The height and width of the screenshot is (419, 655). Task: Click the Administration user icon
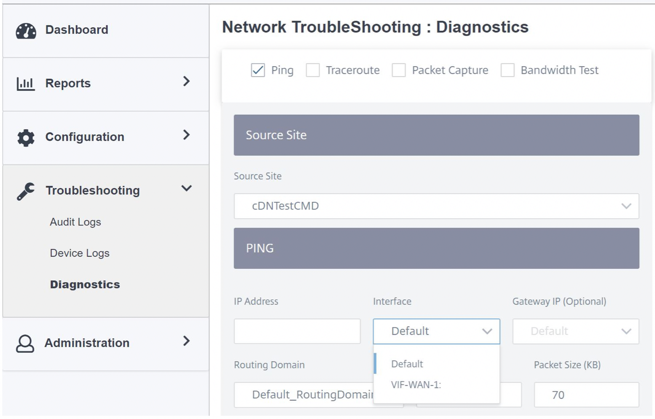coord(25,343)
